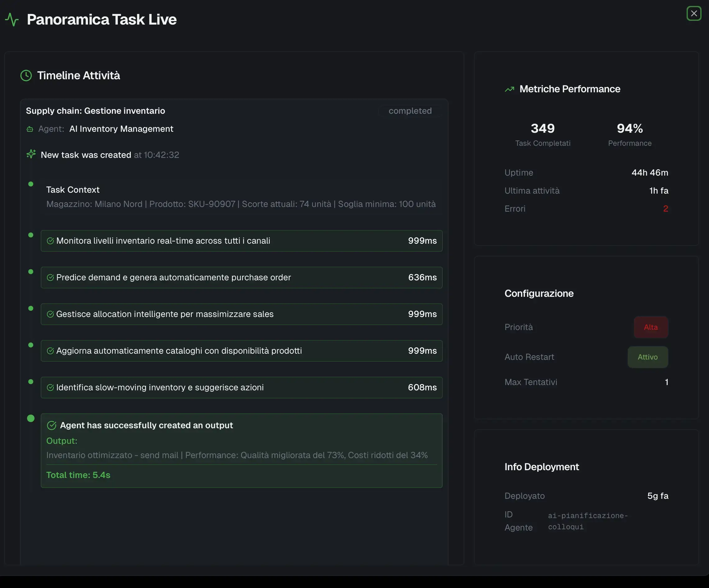Viewport: 709px width, 588px height.
Task: Click the checkmark beside Agent has successfully created output
Action: (x=52, y=425)
